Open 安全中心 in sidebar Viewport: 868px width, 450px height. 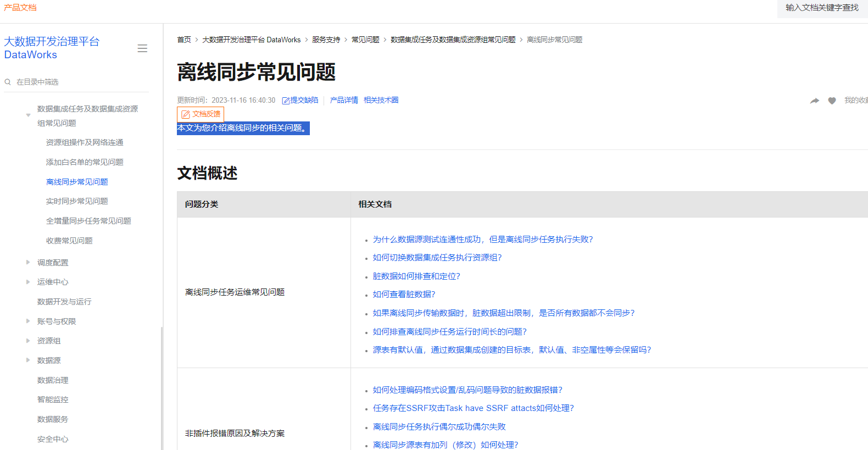pos(53,439)
